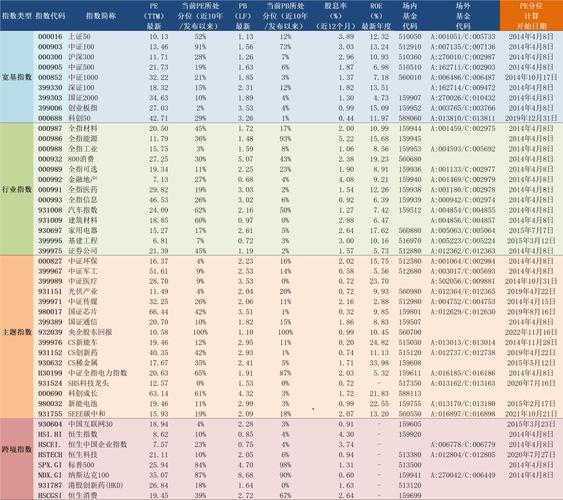
Task: Select the 纳斯达克100 row
Action: click(298, 475)
